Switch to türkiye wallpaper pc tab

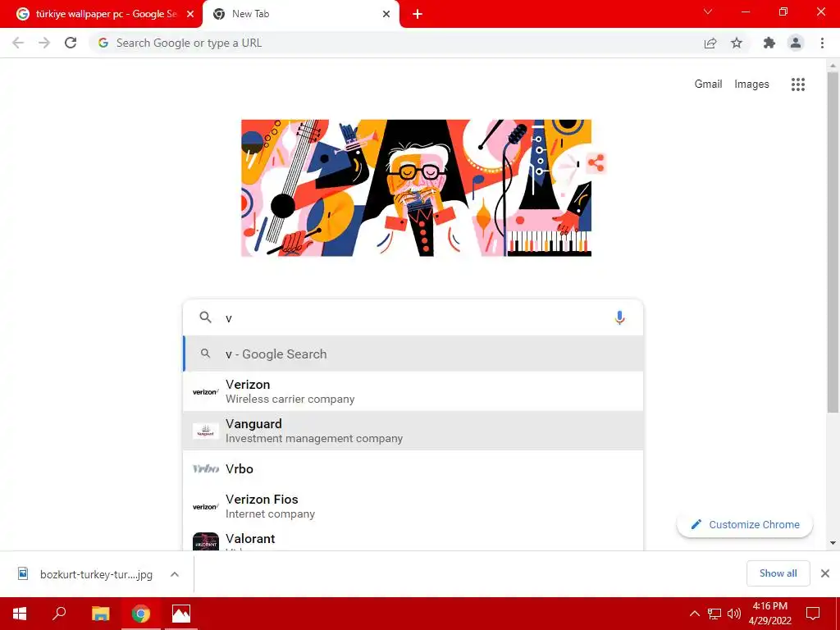coord(102,15)
